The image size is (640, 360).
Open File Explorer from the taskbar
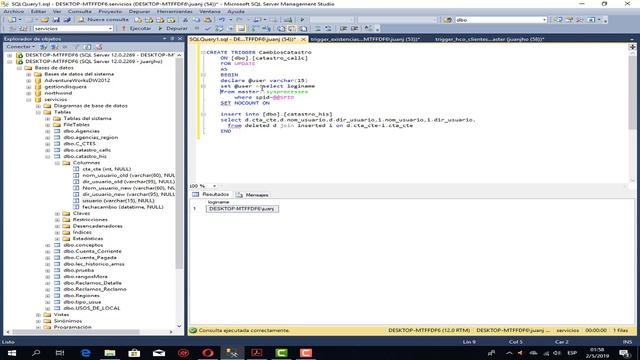coord(110,353)
